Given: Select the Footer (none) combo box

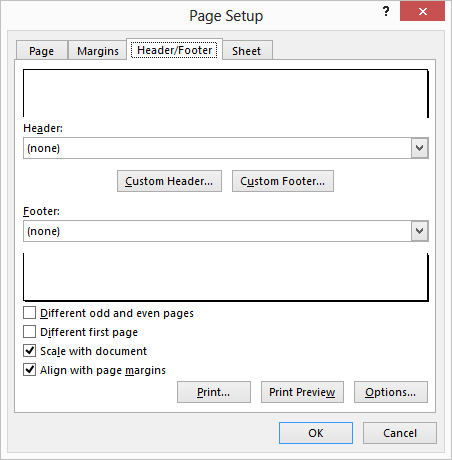Looking at the screenshot, I should [226, 231].
